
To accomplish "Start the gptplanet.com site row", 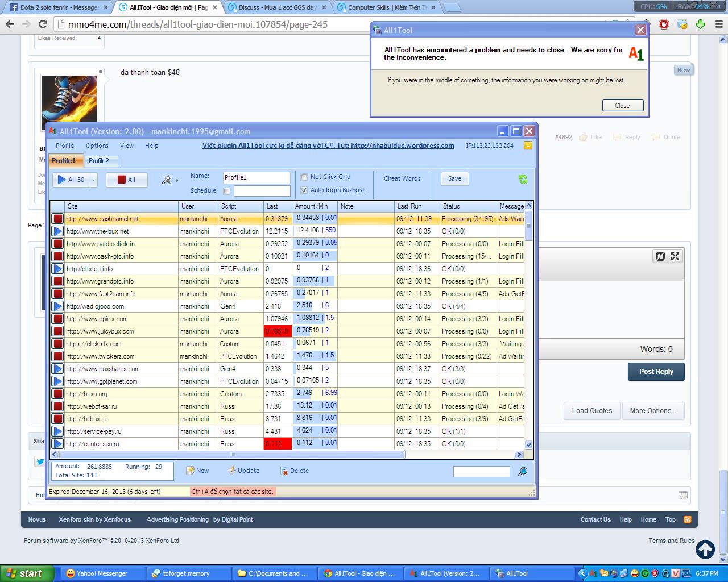I will 57,381.
